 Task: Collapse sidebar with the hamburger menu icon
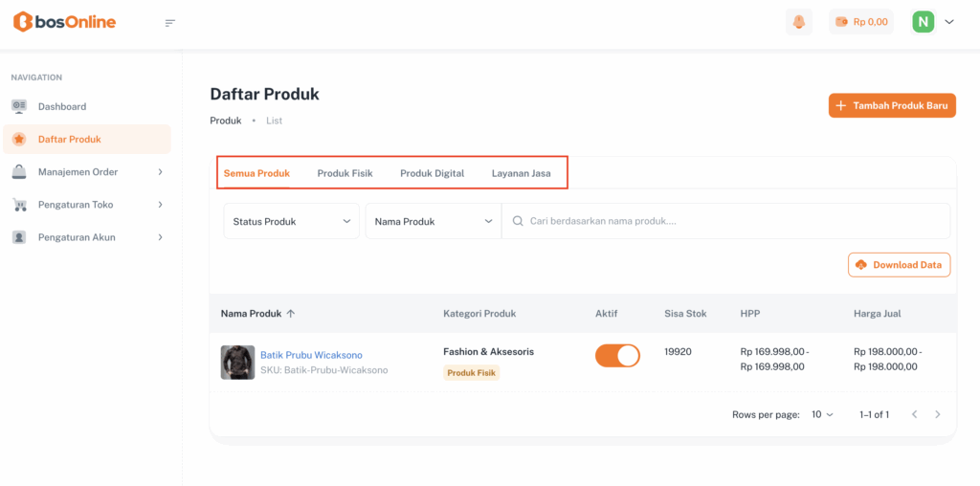click(170, 22)
